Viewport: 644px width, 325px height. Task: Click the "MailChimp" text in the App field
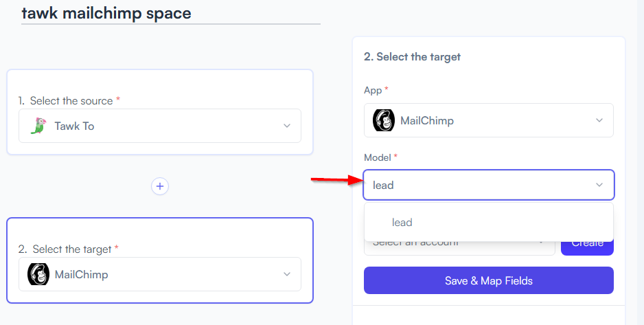click(x=427, y=121)
